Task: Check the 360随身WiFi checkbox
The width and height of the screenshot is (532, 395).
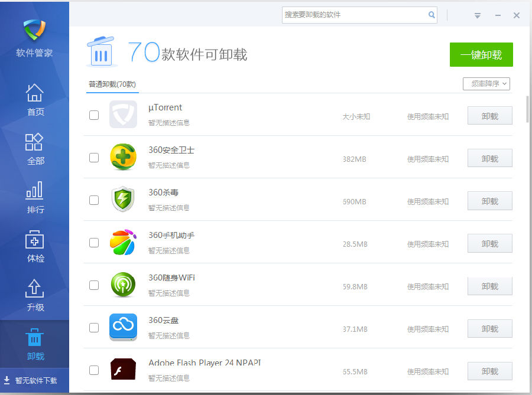Action: [94, 285]
